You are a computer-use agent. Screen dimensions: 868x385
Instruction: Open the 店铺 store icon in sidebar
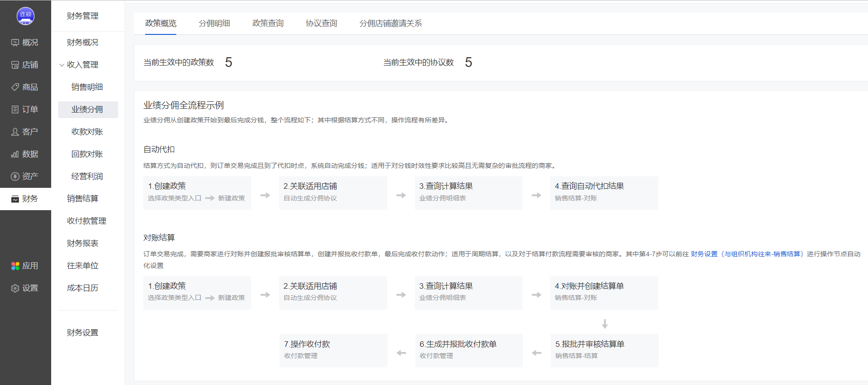click(x=15, y=65)
